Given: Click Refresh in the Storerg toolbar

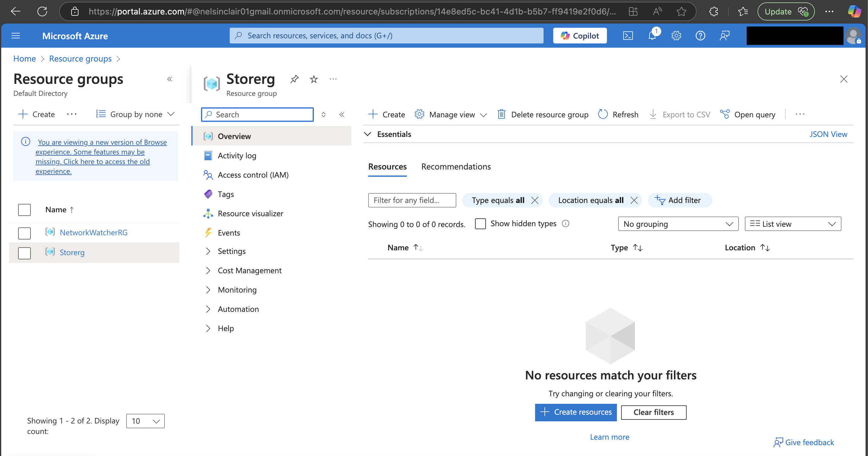Looking at the screenshot, I should (x=618, y=115).
